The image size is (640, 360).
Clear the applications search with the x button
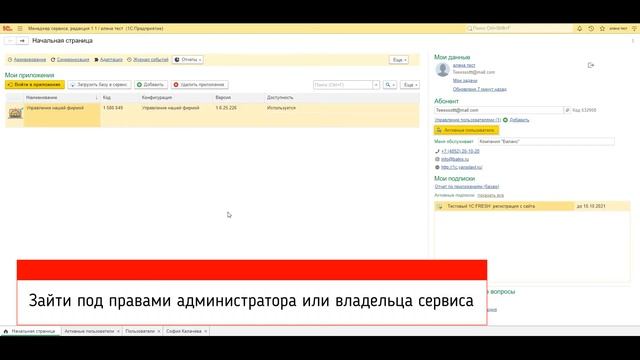(x=376, y=85)
